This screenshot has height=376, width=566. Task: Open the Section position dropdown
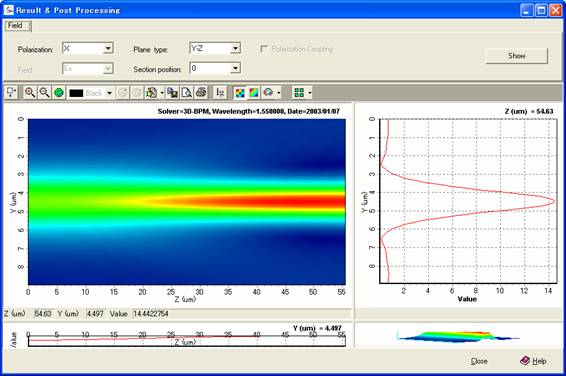click(x=235, y=68)
